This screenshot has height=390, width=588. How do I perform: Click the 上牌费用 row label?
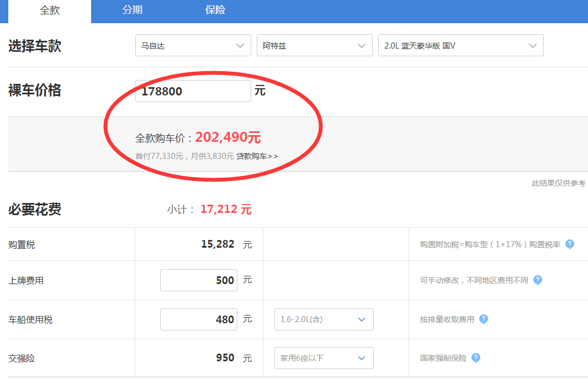click(x=26, y=281)
